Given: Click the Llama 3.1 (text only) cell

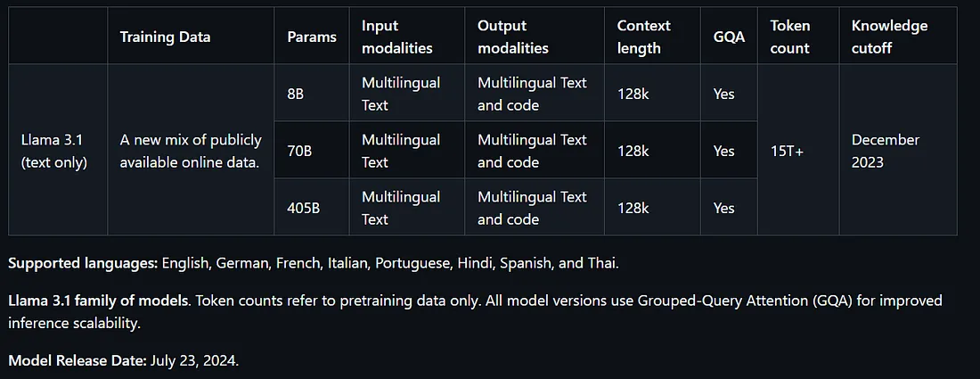Looking at the screenshot, I should tap(58, 150).
